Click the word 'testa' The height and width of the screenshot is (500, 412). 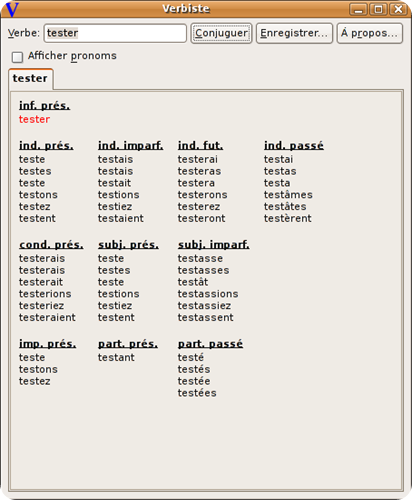pyautogui.click(x=277, y=183)
